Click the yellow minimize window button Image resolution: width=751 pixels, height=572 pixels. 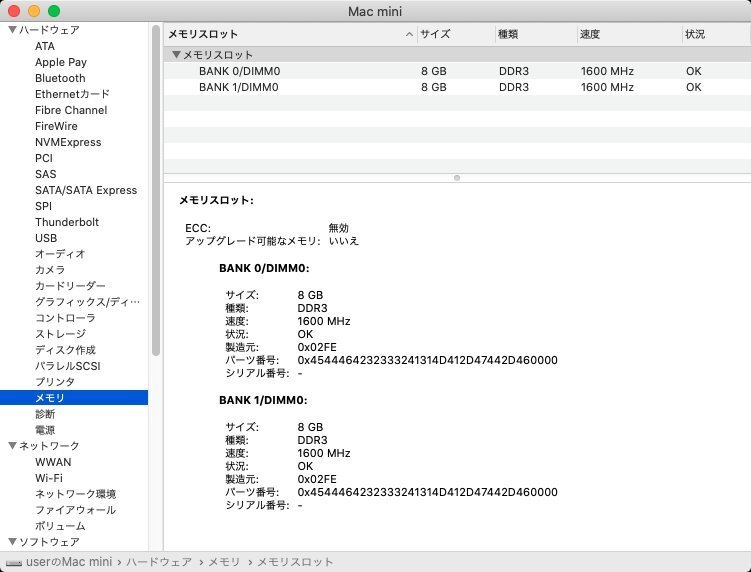tap(34, 11)
